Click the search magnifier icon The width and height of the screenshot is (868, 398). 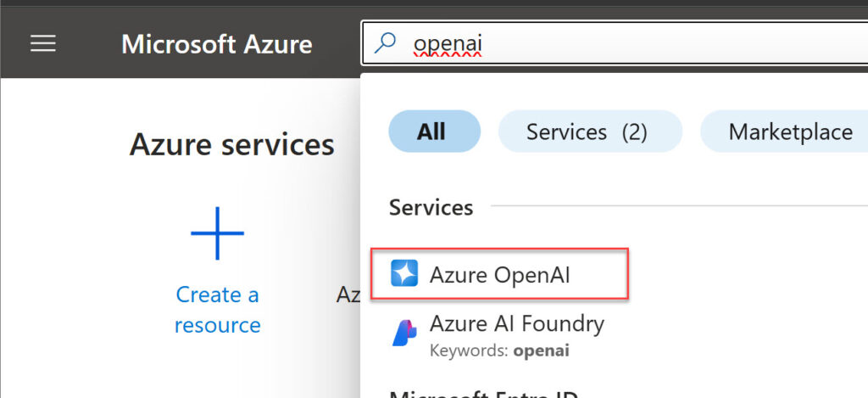click(x=386, y=42)
